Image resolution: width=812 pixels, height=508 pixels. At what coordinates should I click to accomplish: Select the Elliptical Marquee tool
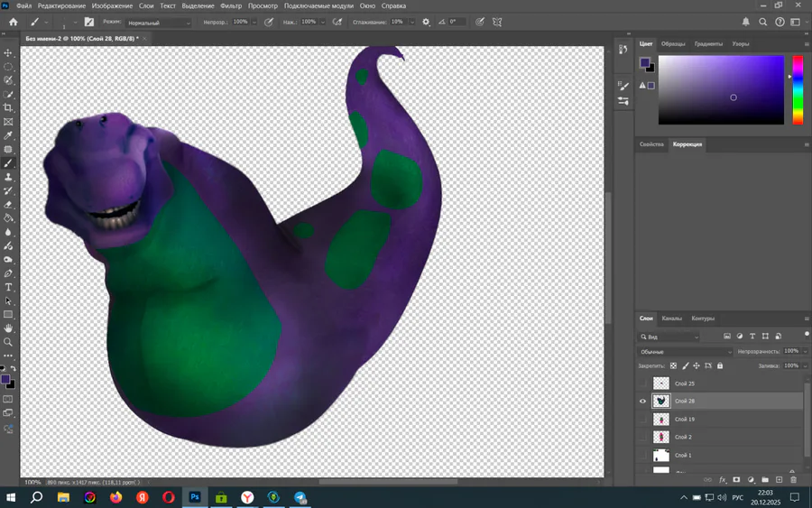point(8,67)
